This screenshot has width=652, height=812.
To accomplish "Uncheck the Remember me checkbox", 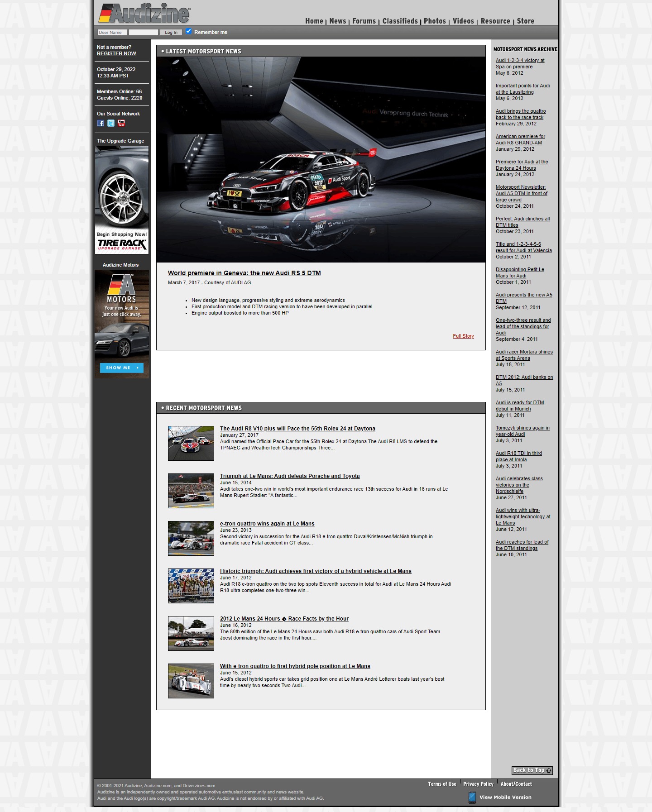I will pos(189,31).
